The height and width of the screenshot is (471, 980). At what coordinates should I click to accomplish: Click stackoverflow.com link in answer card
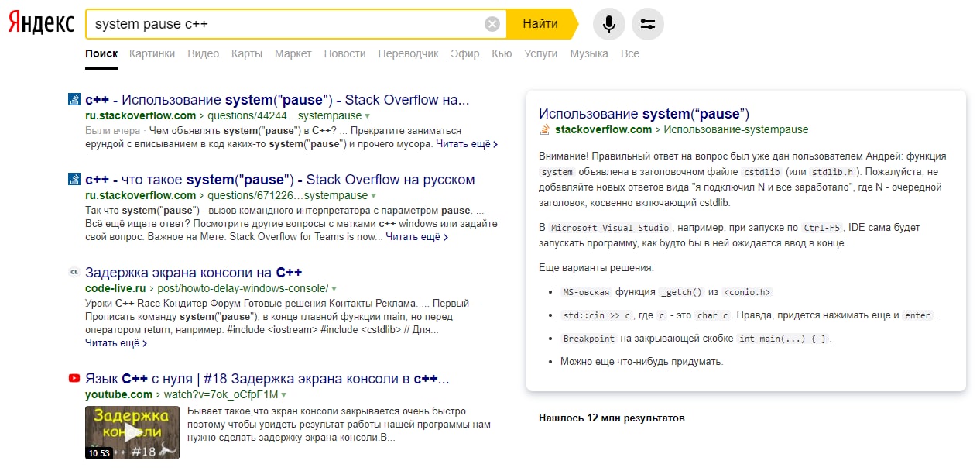[603, 129]
